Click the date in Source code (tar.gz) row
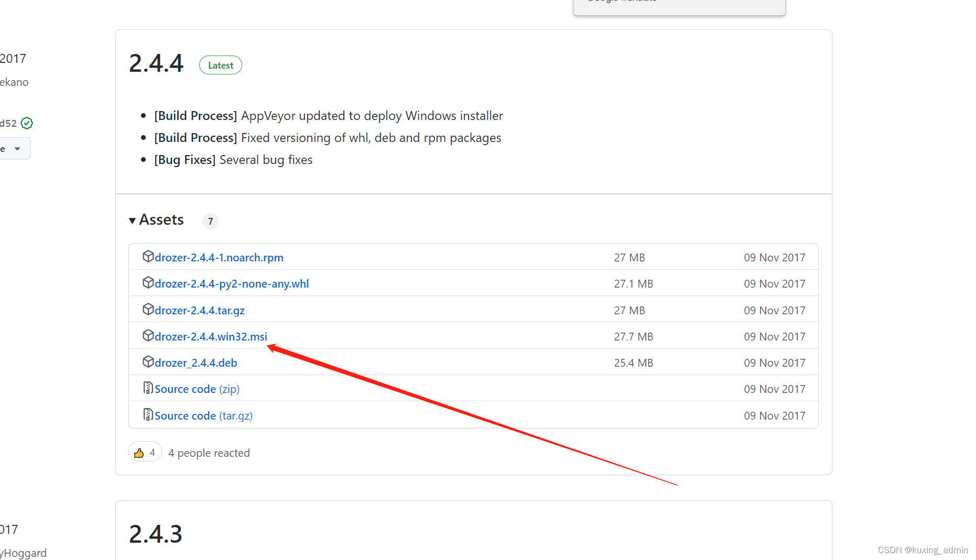Viewport: 976px width, 560px height. tap(774, 415)
